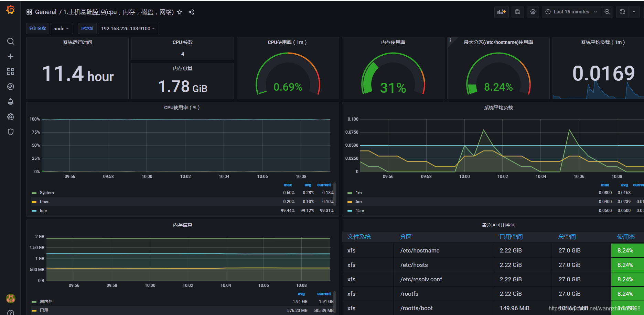This screenshot has height=315, width=644.
Task: Open the CPU使用率（%）panel title menu
Action: [x=182, y=107]
